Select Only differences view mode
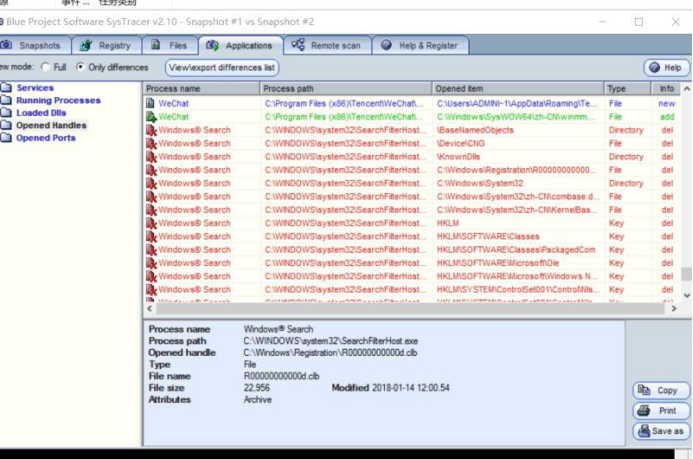 coord(80,67)
